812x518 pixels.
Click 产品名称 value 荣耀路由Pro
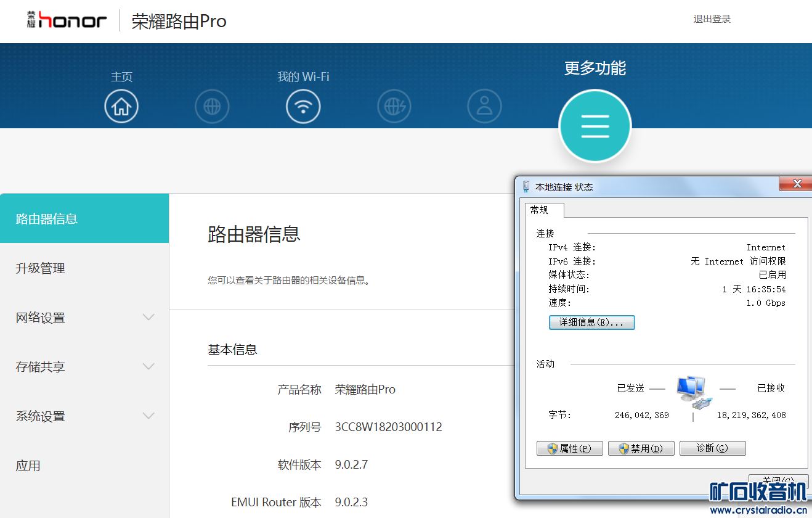point(365,390)
